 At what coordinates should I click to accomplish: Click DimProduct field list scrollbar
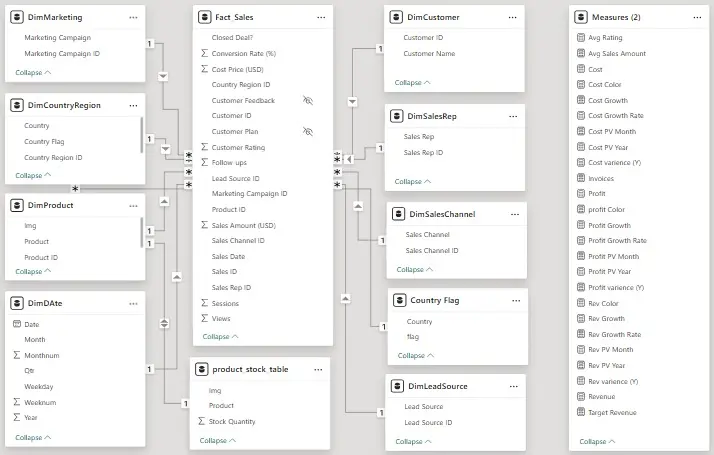coord(142,232)
